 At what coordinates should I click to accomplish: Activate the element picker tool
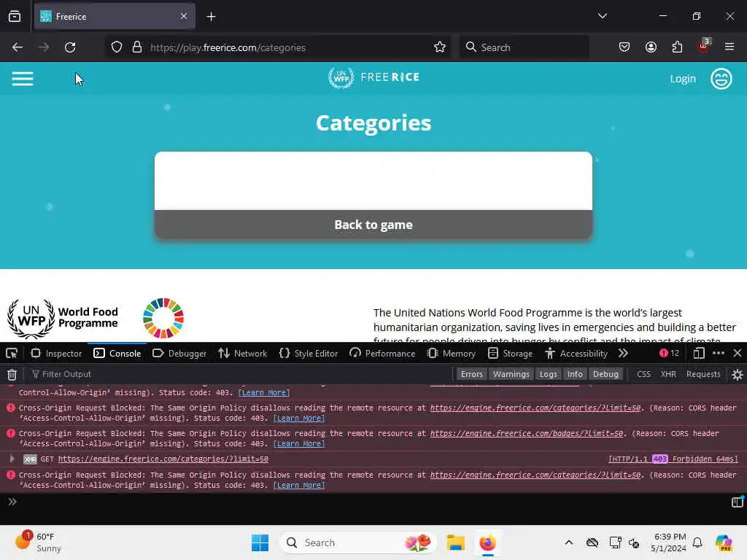point(12,354)
